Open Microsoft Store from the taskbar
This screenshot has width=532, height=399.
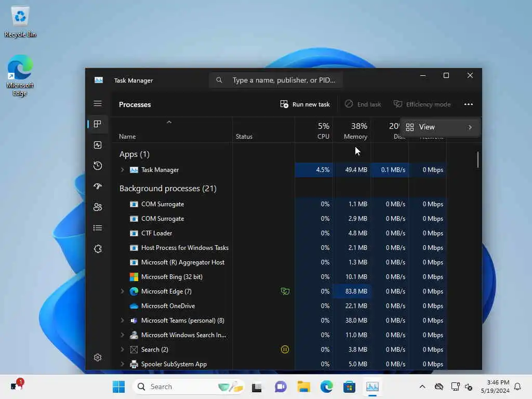pos(349,387)
